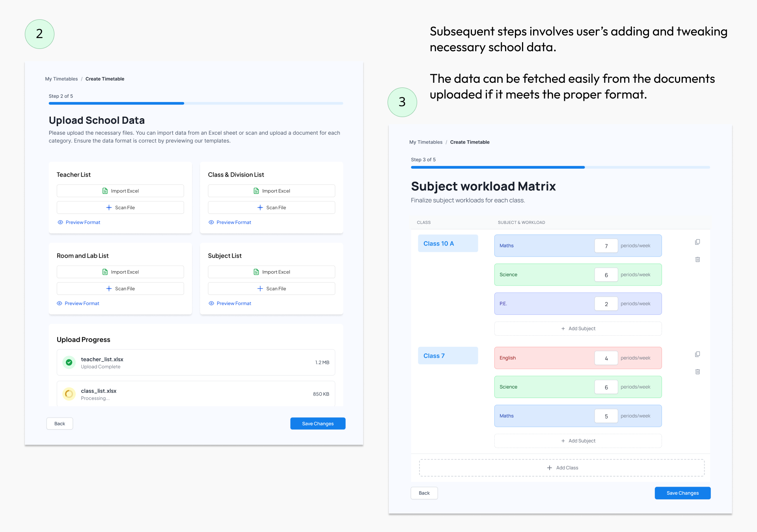The image size is (757, 532).
Task: Scan File for Teacher List
Action: point(120,208)
